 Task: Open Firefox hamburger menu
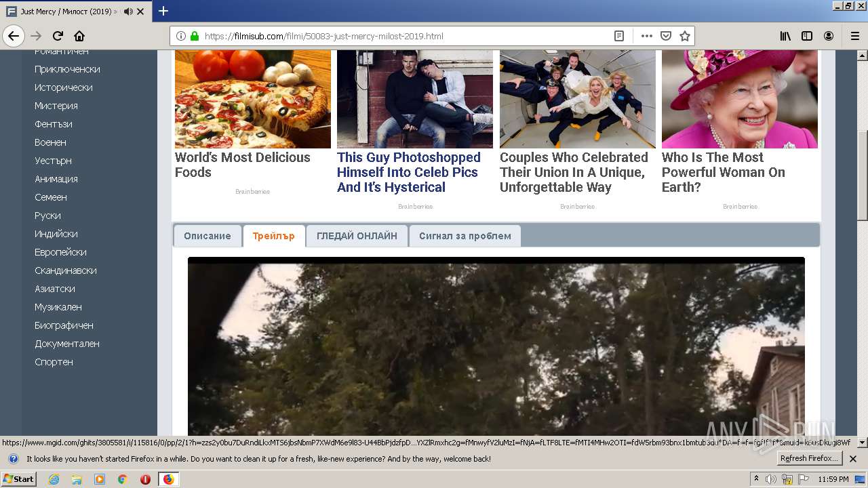tap(854, 36)
